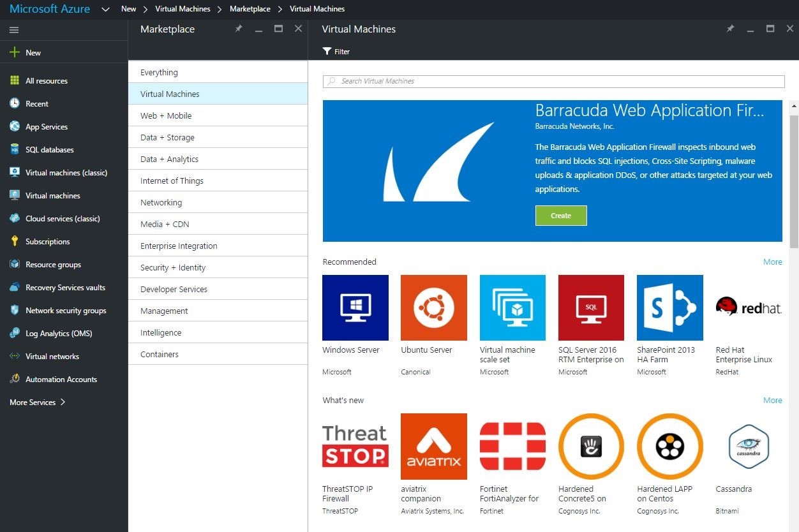Click More link next to What's new
Viewport: 799px width, 532px height.
click(x=772, y=400)
